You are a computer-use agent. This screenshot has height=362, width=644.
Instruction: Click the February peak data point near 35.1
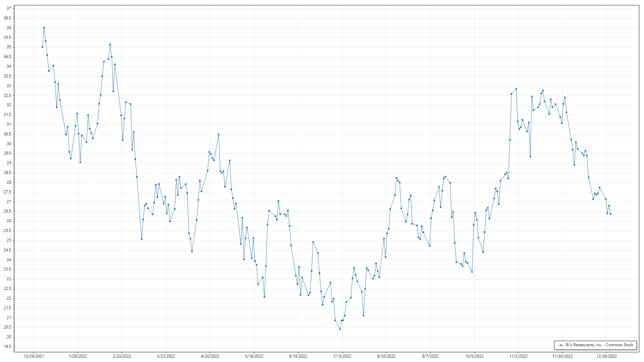[x=110, y=45]
